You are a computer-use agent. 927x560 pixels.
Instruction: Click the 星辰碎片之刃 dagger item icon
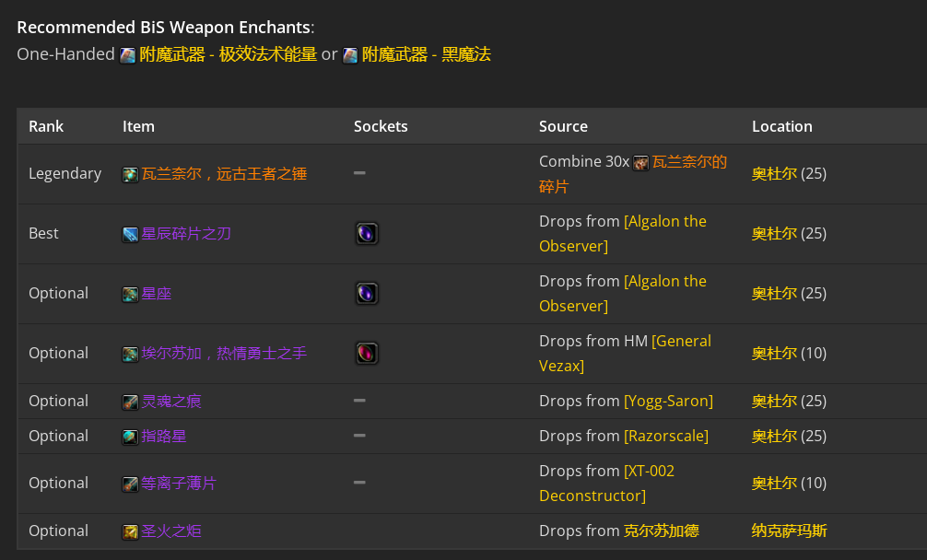tap(130, 235)
